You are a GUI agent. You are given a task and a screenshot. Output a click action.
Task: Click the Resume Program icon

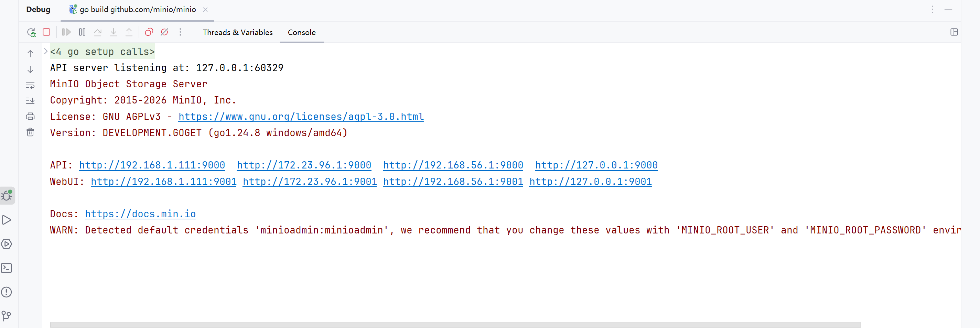point(66,32)
